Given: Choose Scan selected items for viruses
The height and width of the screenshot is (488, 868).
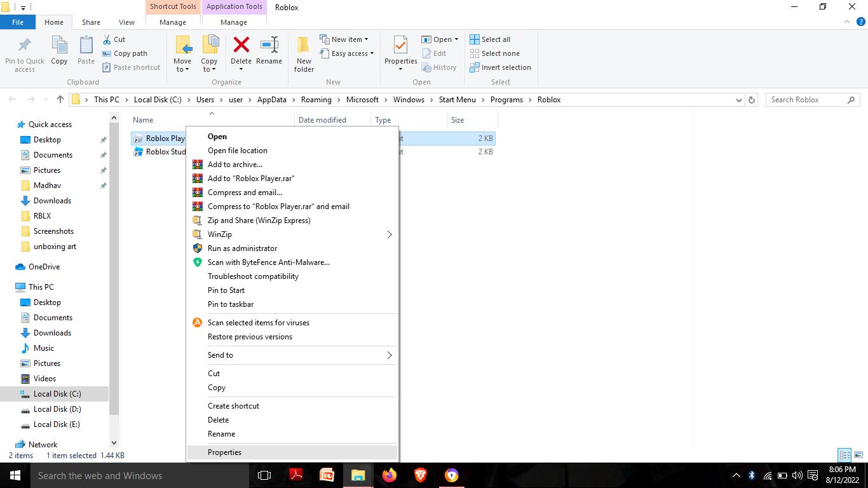Looking at the screenshot, I should pyautogui.click(x=292, y=323).
